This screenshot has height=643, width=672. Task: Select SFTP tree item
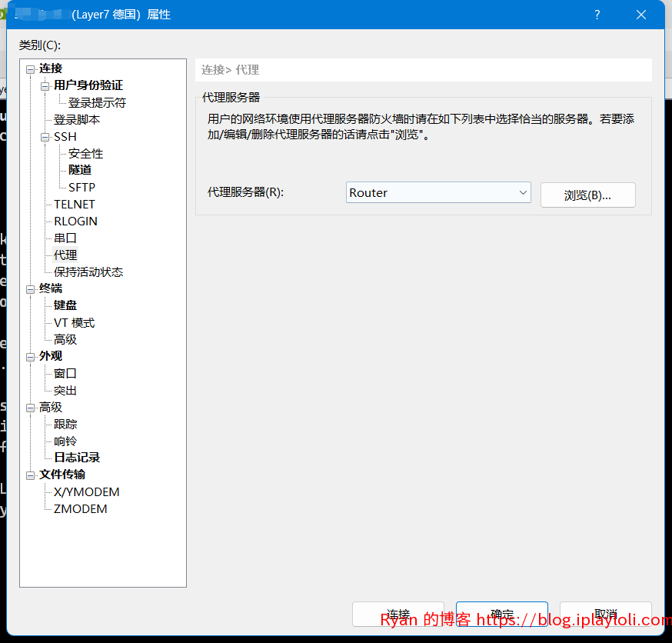(x=82, y=188)
